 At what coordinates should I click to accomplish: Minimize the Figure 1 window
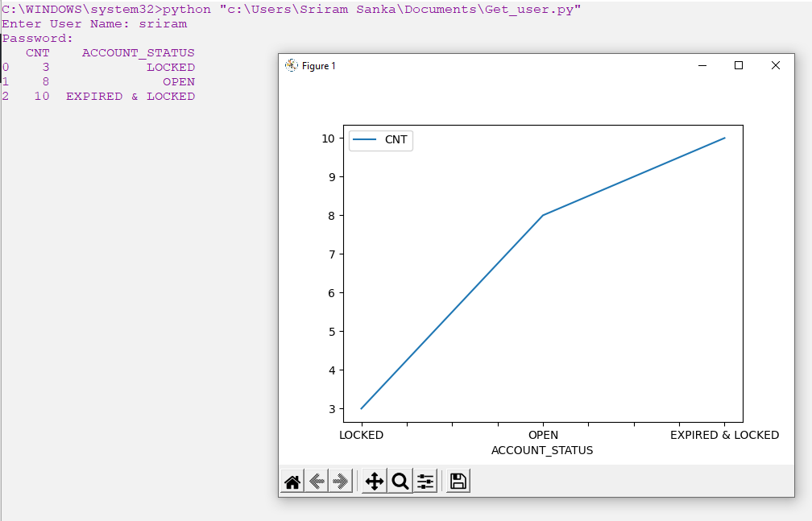(x=702, y=65)
